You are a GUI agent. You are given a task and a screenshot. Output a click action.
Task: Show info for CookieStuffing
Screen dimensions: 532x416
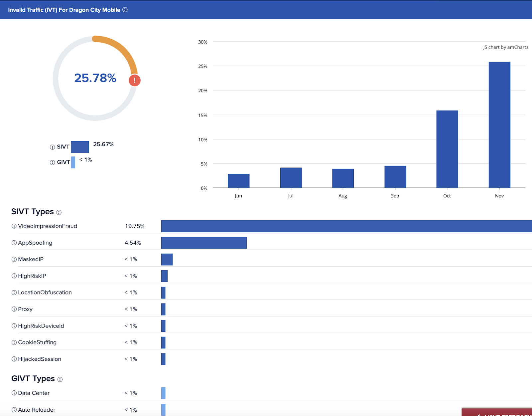[x=14, y=342]
